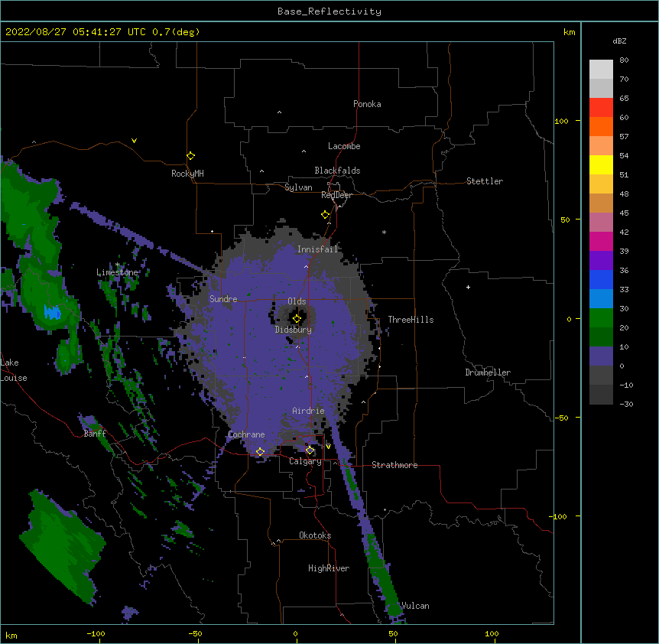Viewport: 659px width, 644px height.
Task: Click the white plus marker east of ThreeHills
Action: tap(468, 287)
